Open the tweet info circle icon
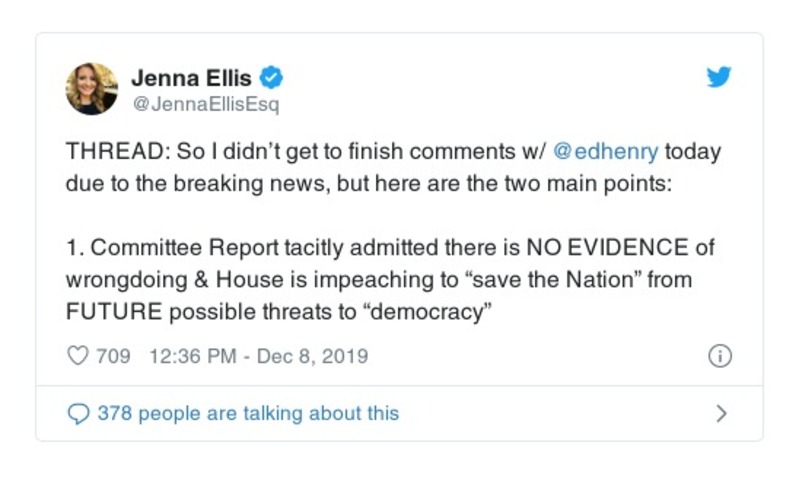 (x=719, y=356)
